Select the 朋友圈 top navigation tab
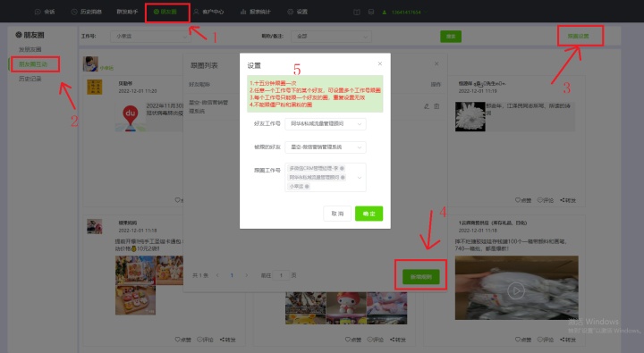Screen dimensions: 644x353 tap(165, 12)
